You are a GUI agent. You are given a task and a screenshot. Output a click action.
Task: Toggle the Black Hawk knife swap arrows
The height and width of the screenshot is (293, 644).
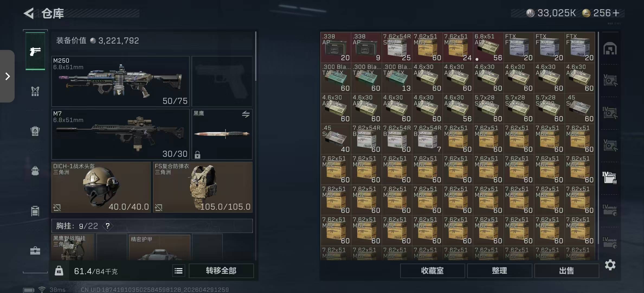pyautogui.click(x=246, y=114)
